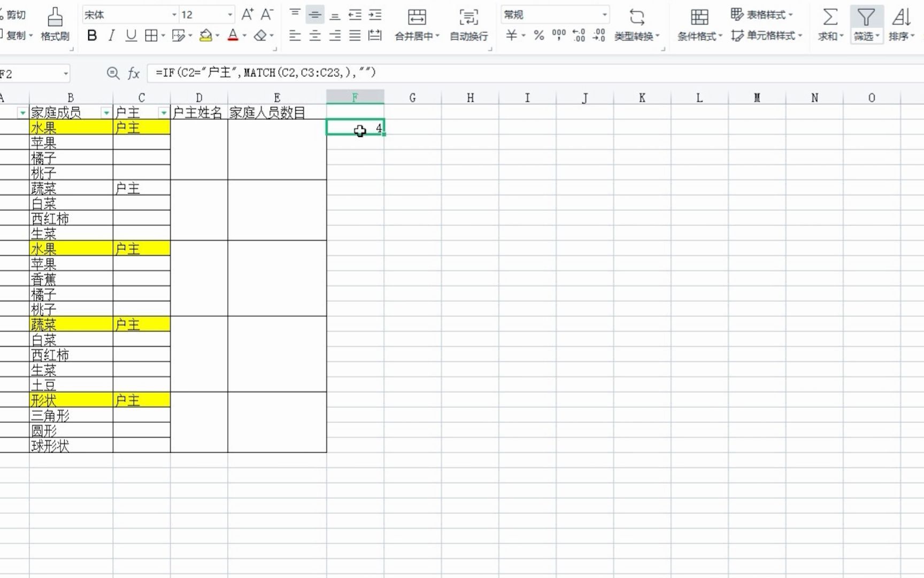
Task: Align text left horizontally
Action: click(295, 36)
